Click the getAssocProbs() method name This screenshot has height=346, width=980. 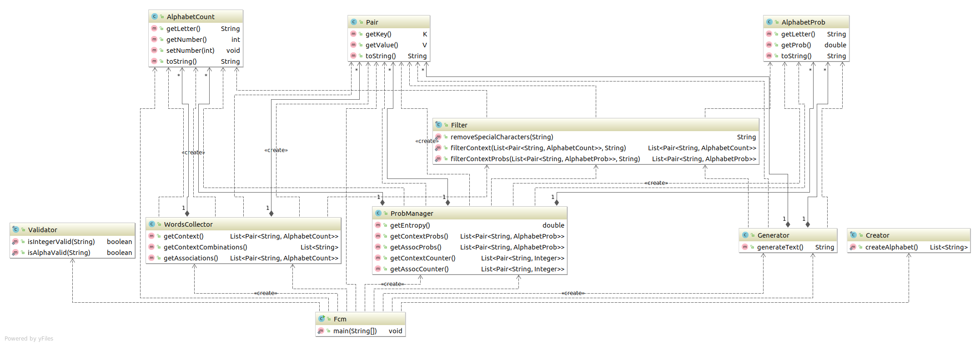pos(416,247)
